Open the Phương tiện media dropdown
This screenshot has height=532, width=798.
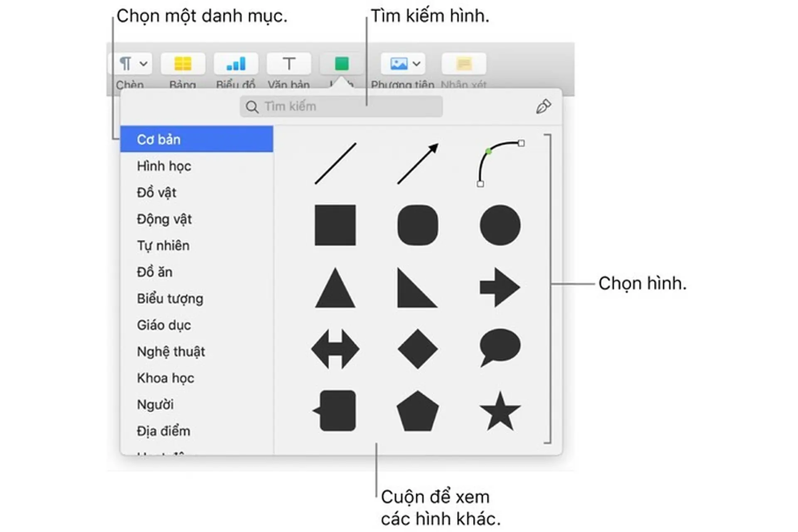click(403, 64)
